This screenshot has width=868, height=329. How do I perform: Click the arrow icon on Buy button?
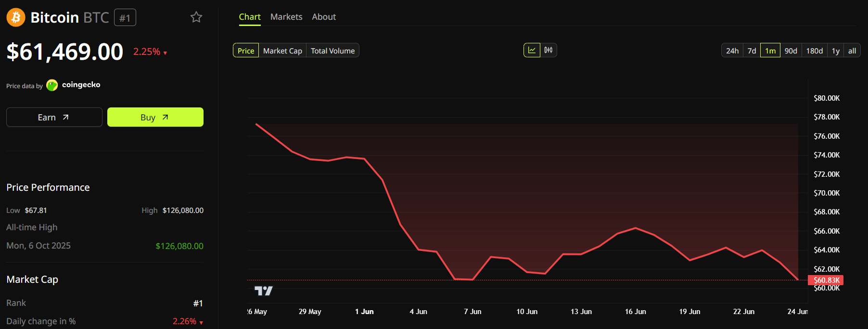[x=166, y=117]
